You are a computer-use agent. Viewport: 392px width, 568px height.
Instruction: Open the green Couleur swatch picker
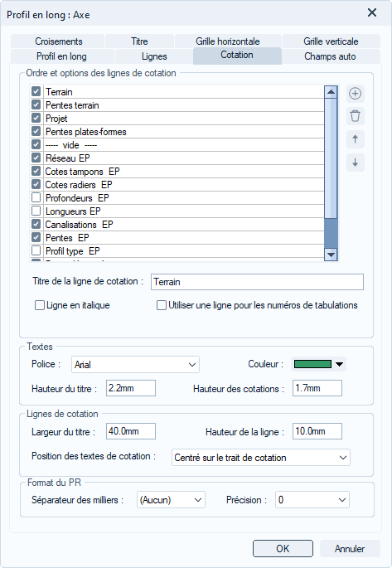(318, 364)
